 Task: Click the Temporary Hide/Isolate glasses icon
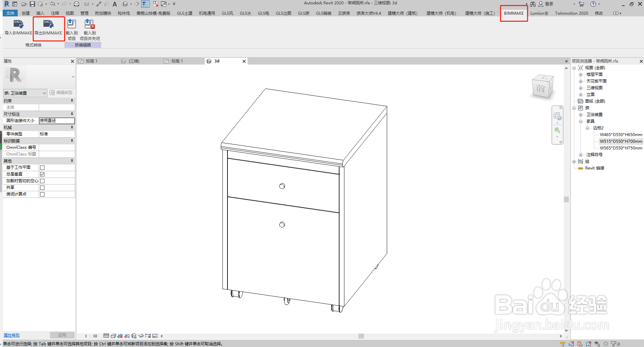click(141, 336)
